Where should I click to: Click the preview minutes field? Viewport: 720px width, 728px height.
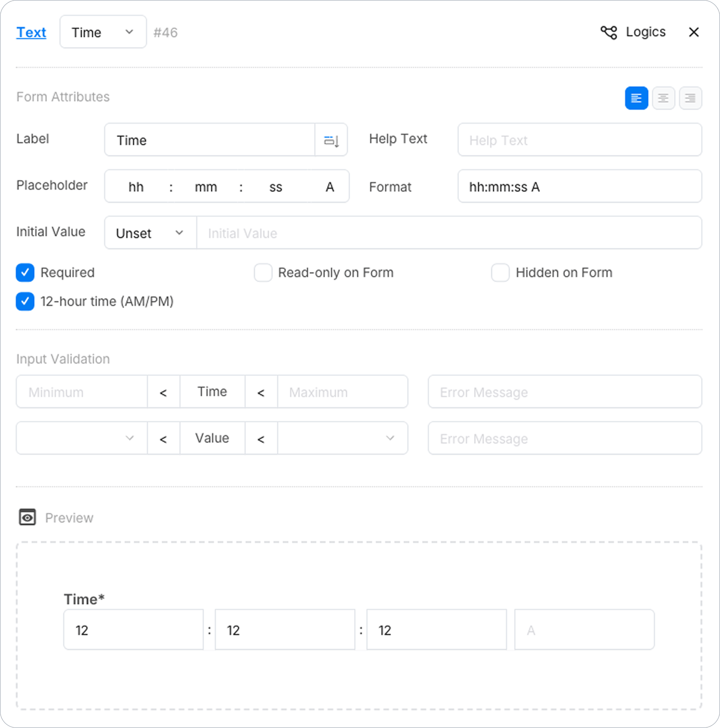(285, 630)
